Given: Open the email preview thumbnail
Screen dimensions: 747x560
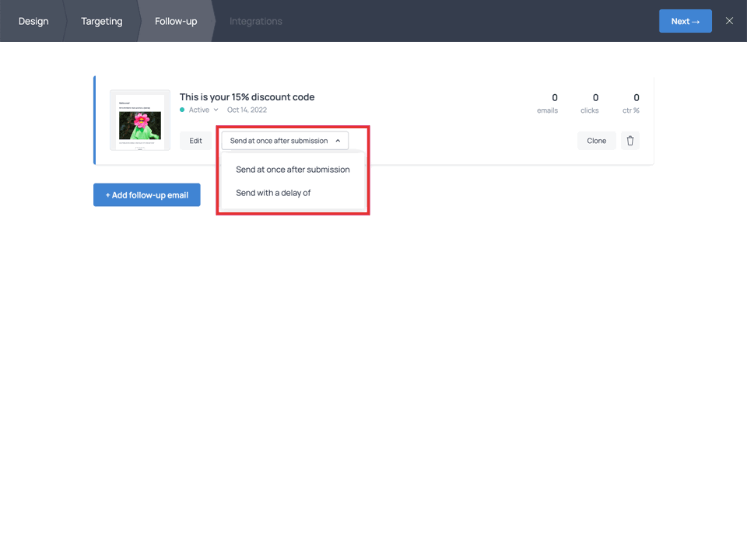Looking at the screenshot, I should [x=139, y=120].
